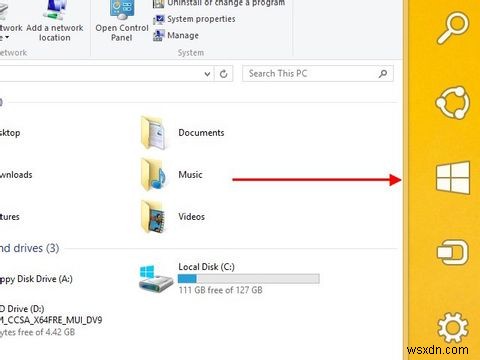Select the Videos folder name
This screenshot has width=480, height=360.
[192, 217]
